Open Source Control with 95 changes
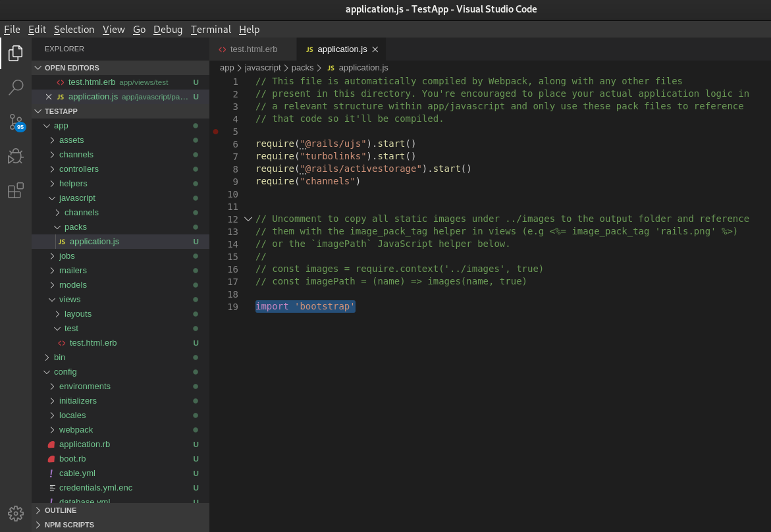The width and height of the screenshot is (771, 532). (16, 122)
